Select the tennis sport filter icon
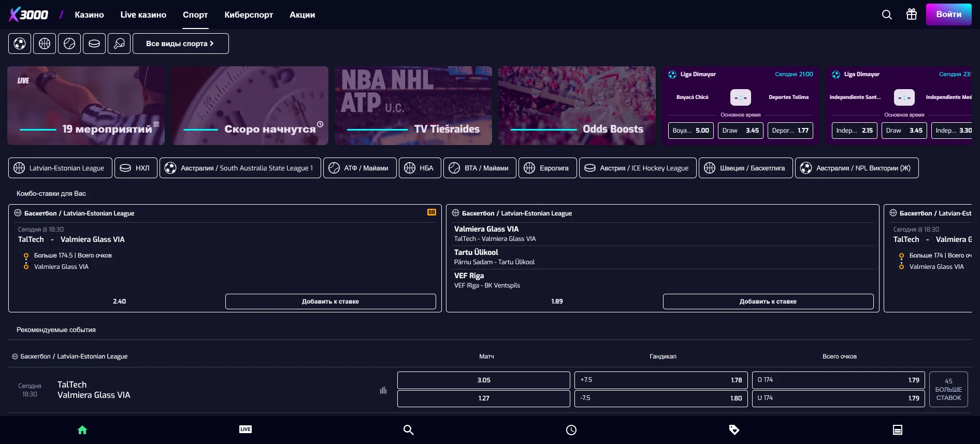This screenshot has height=444, width=980. pyautogui.click(x=69, y=44)
